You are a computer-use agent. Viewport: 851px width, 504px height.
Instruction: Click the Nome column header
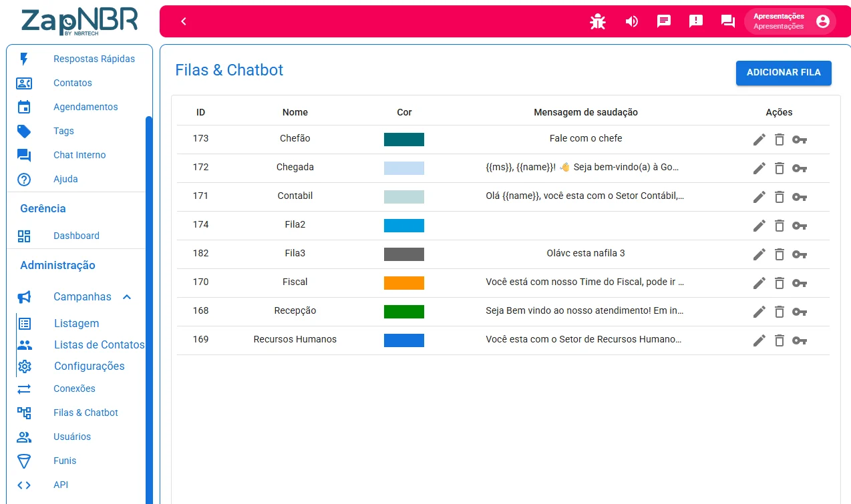(x=295, y=112)
